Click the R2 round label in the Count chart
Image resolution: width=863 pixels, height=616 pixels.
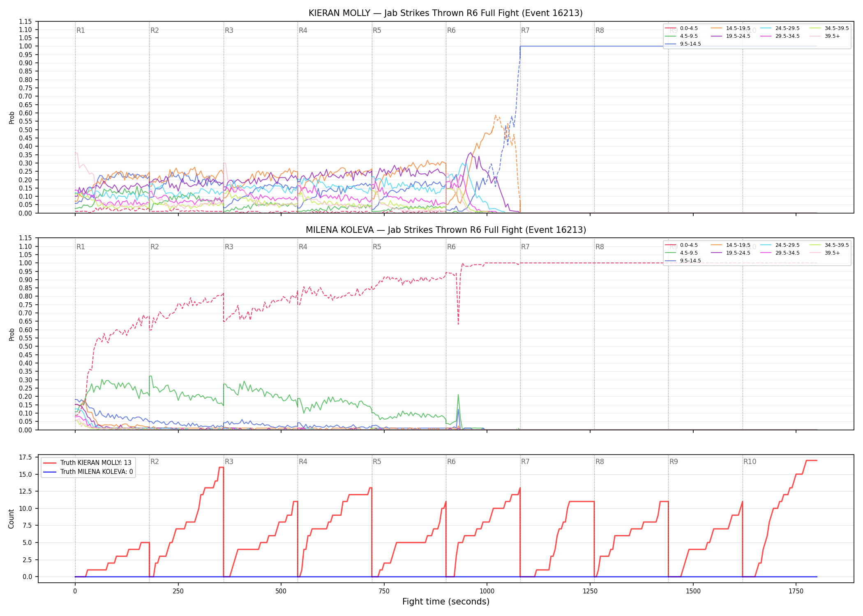155,462
